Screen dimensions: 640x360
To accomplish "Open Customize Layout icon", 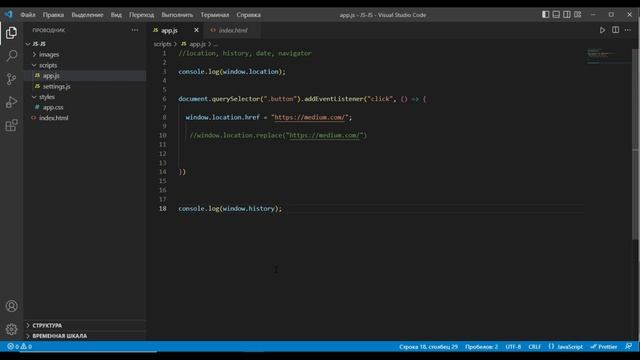I will click(578, 15).
